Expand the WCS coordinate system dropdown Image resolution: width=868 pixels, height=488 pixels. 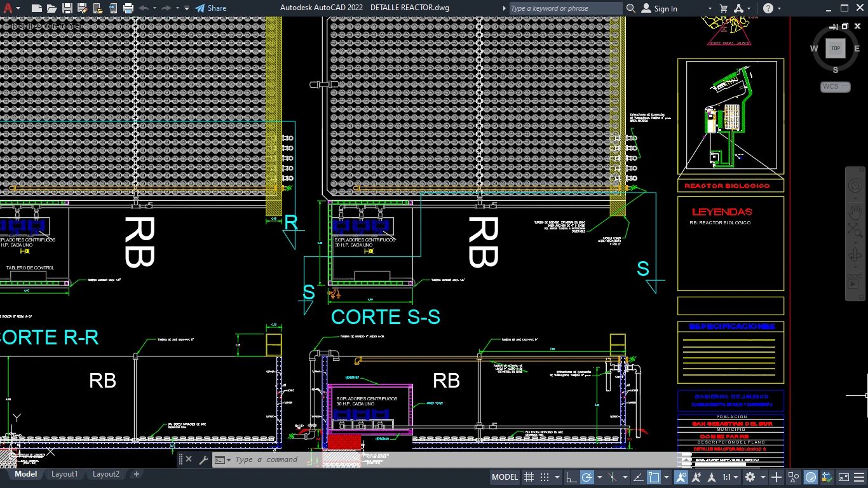(x=835, y=86)
